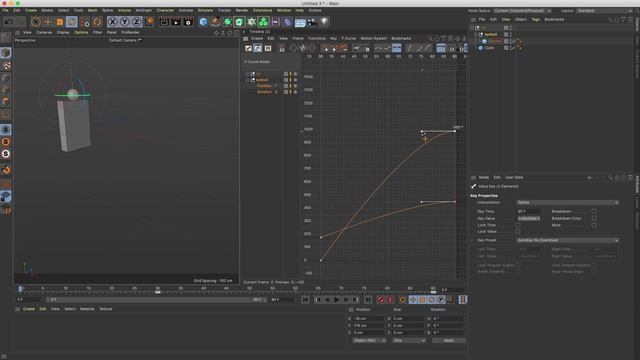This screenshot has height=360, width=640.
Task: Click the Key Value input field
Action: (529, 218)
